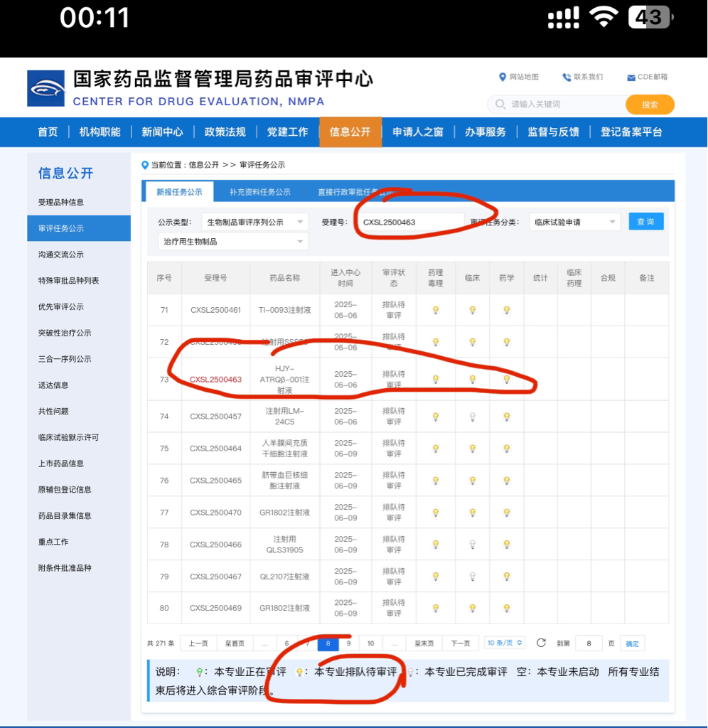
Task: Click the grey 临床 bulb for CXSL2500467
Action: point(472,577)
